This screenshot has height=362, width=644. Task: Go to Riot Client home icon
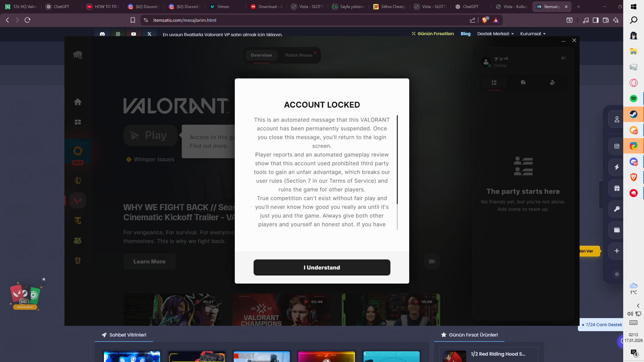[x=78, y=102]
